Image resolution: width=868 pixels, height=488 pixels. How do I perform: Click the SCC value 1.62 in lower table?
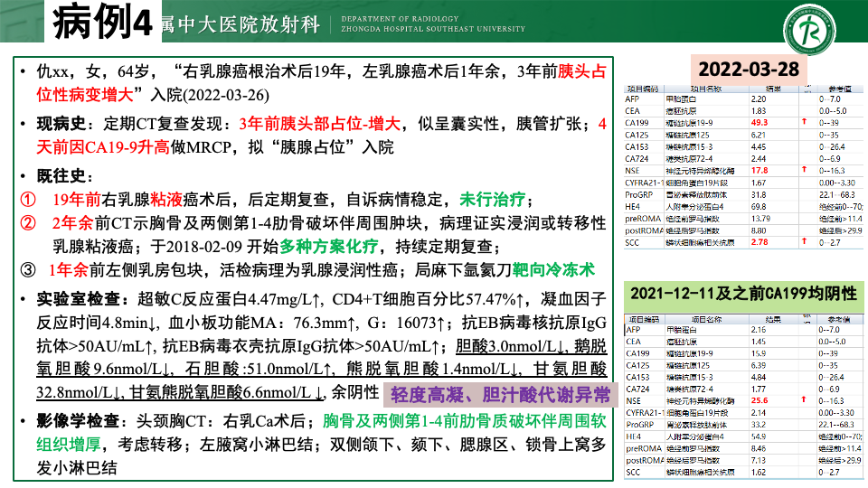point(759,473)
